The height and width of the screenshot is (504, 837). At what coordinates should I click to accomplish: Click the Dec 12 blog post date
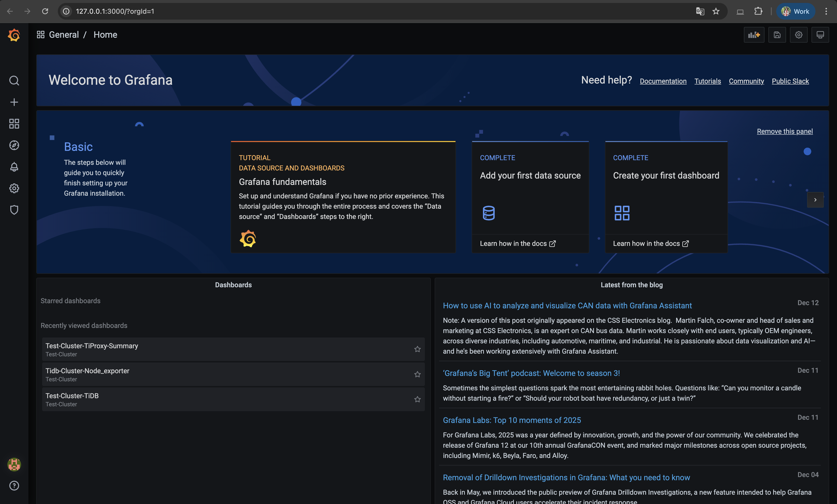(x=808, y=303)
